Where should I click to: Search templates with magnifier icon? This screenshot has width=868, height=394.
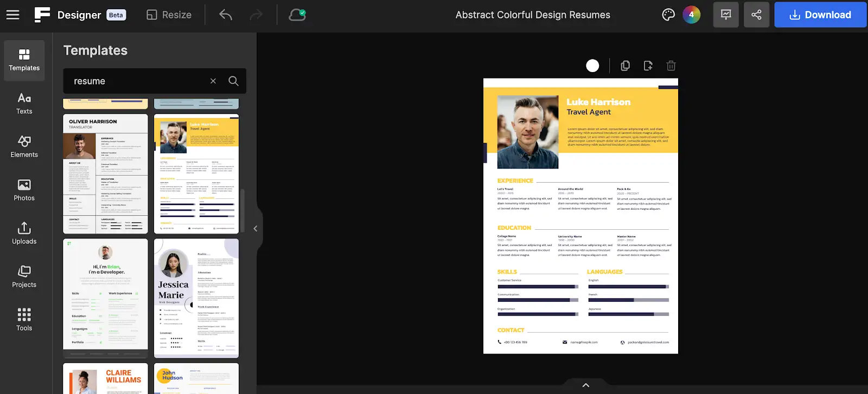pyautogui.click(x=234, y=81)
